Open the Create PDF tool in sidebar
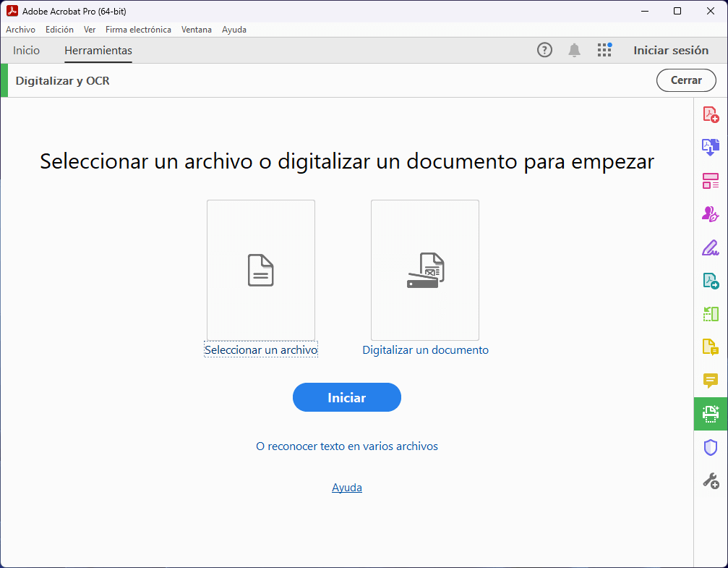Viewport: 728px width, 568px height. click(711, 114)
